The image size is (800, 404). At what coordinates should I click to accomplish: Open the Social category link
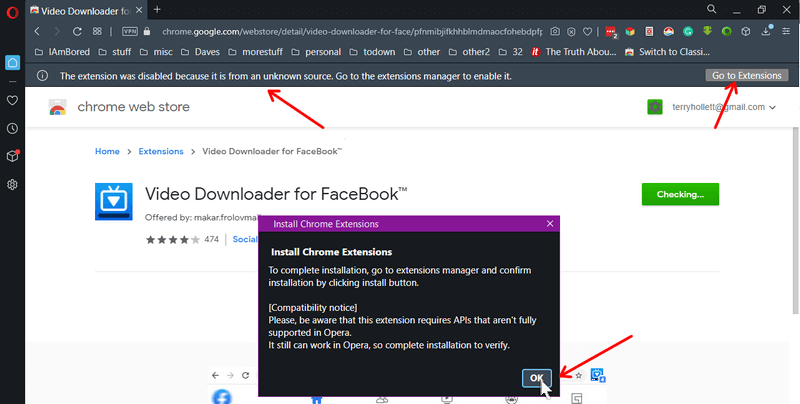245,239
